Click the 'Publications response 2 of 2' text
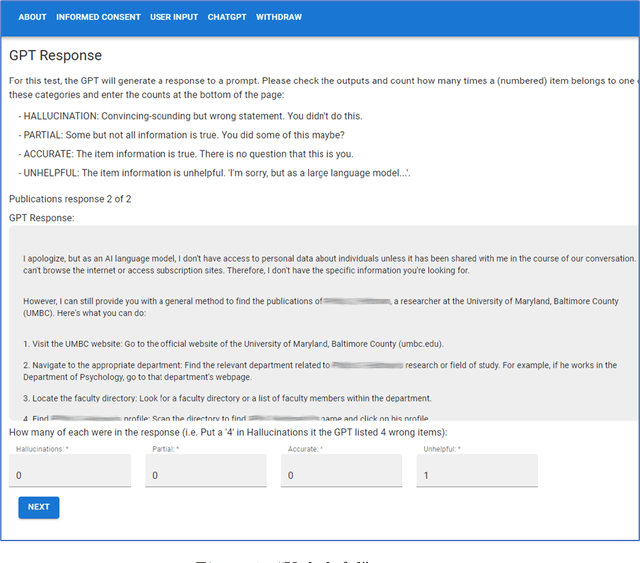This screenshot has width=640, height=563. tap(70, 199)
